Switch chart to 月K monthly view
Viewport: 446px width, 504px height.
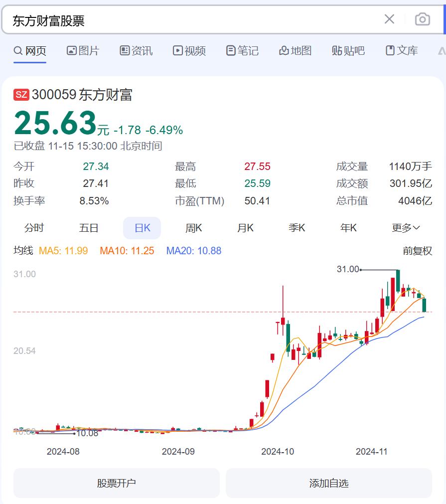point(246,228)
